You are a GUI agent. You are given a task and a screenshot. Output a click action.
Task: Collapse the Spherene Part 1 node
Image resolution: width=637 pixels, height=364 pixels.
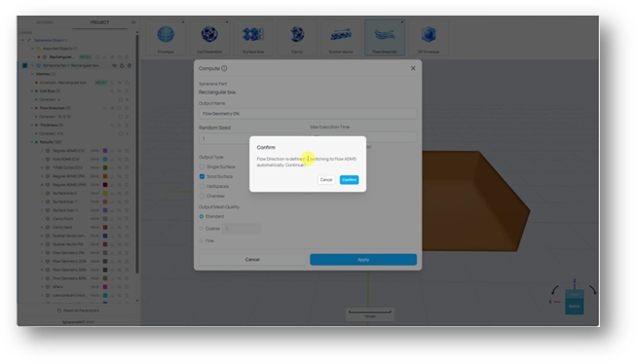tap(32, 65)
